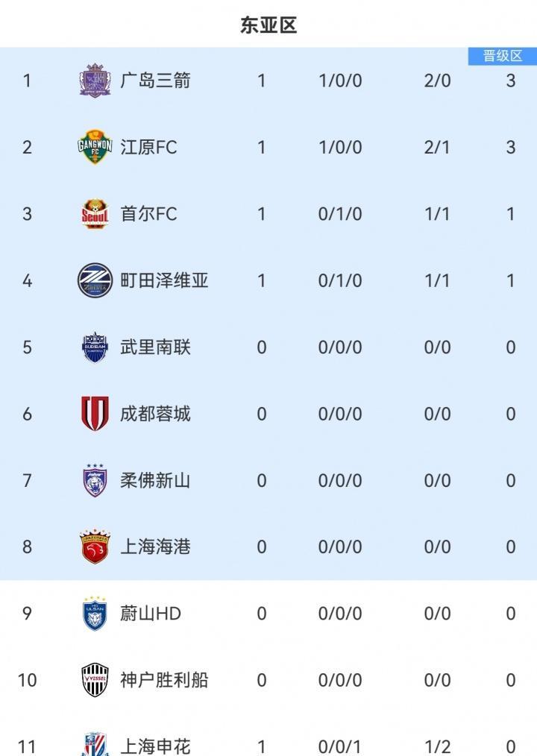Screen dimensions: 537x756
Task: Click the Buriram United blue shield logo
Action: [x=95, y=347]
